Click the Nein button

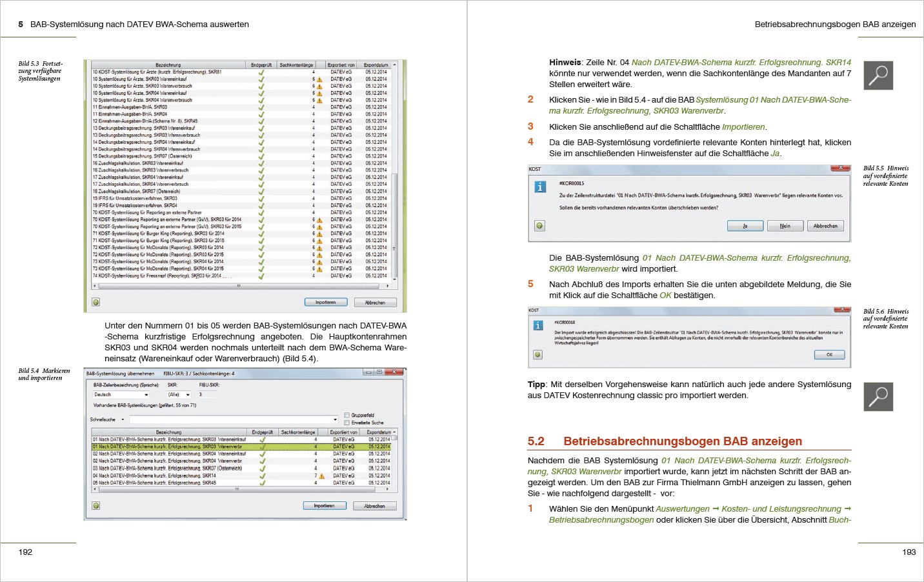pyautogui.click(x=785, y=226)
